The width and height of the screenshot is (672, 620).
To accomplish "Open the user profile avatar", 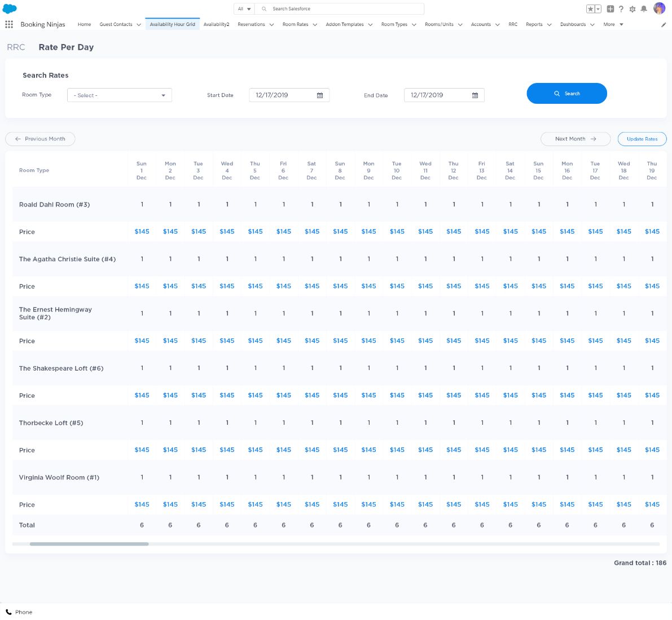I will coord(659,8).
